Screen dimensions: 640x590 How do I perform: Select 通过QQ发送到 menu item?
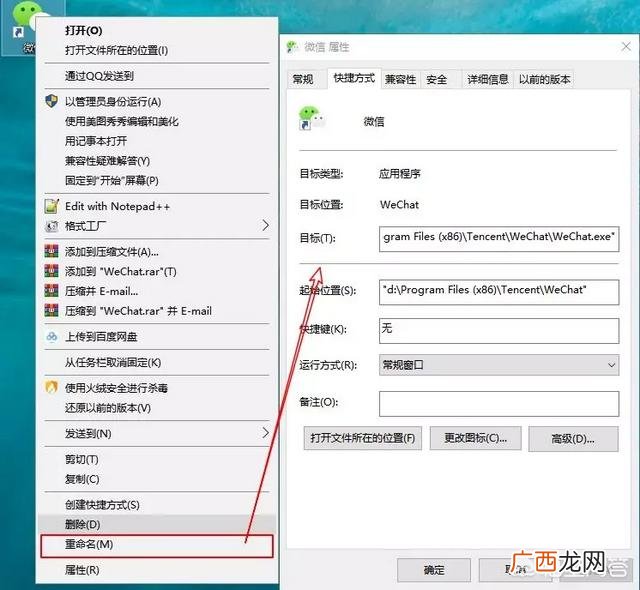click(156, 76)
